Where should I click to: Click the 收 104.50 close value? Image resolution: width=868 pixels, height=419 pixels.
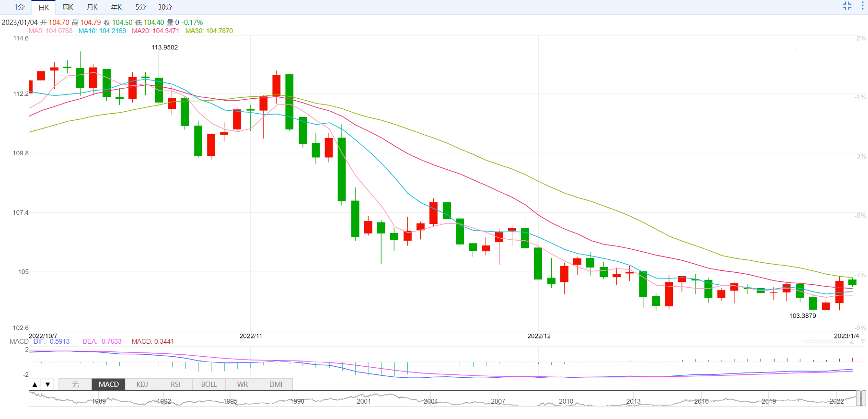point(118,23)
